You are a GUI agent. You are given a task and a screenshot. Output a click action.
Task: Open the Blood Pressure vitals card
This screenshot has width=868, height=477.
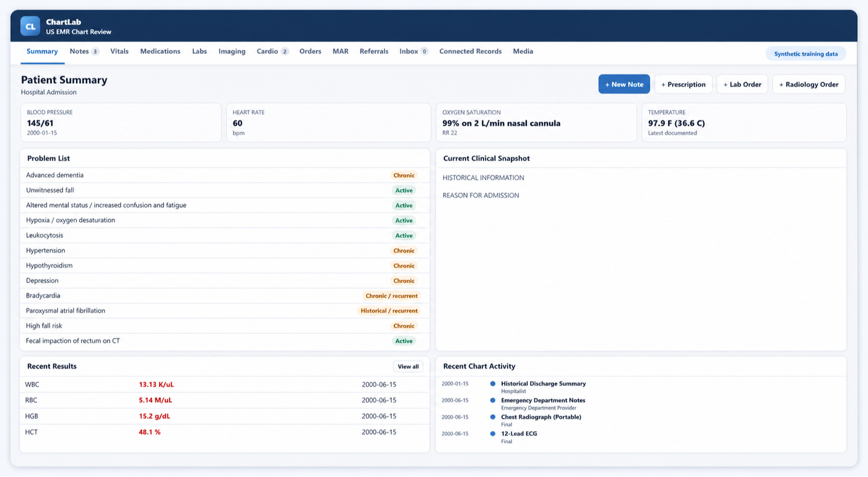pyautogui.click(x=121, y=122)
